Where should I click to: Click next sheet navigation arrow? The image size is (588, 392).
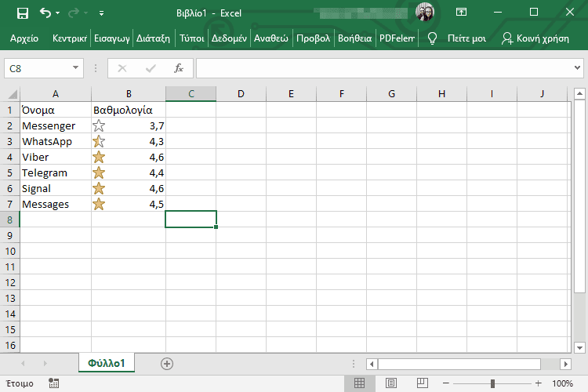[45, 363]
